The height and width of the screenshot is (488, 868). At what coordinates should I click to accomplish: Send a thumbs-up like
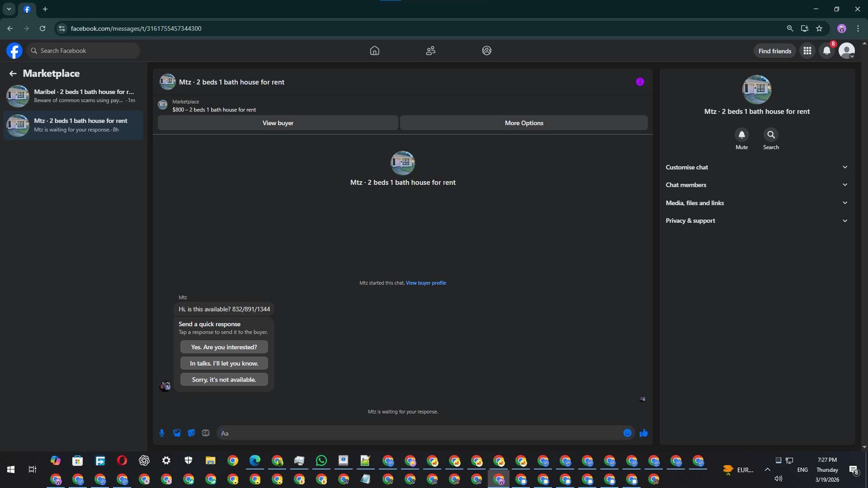click(x=644, y=433)
